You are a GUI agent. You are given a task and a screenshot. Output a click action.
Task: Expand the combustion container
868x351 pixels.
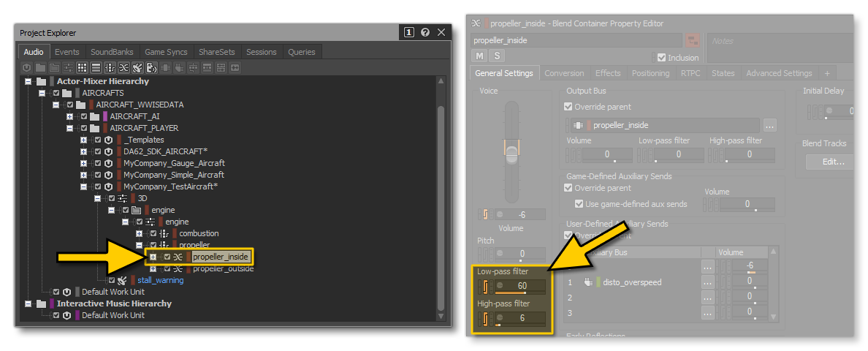[139, 233]
